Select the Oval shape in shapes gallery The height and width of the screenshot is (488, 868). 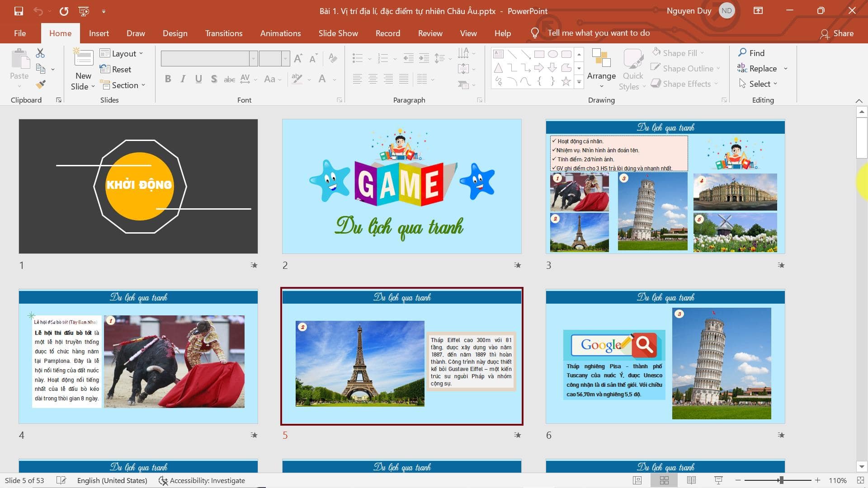pyautogui.click(x=552, y=54)
